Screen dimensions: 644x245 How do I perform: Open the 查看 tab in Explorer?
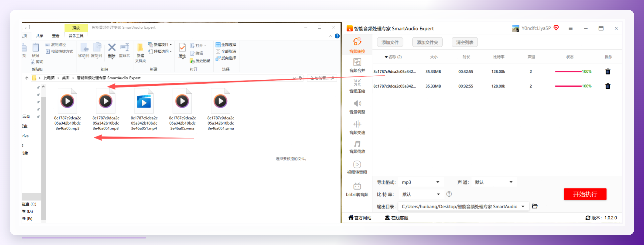click(55, 36)
